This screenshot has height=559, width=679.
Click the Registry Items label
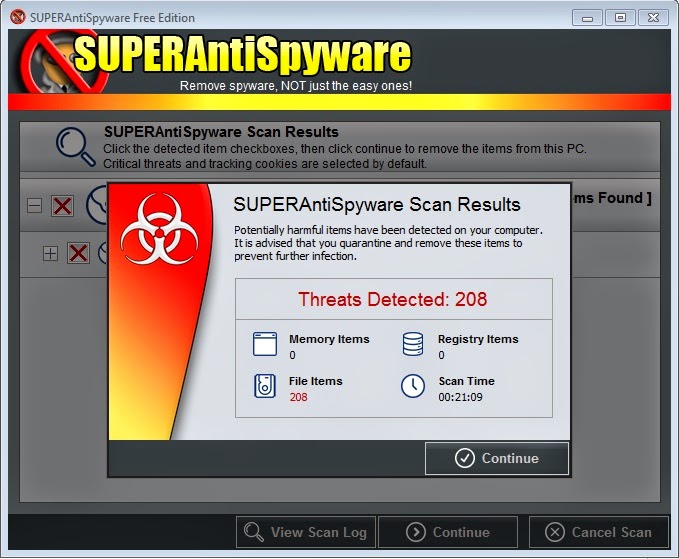pyautogui.click(x=478, y=339)
